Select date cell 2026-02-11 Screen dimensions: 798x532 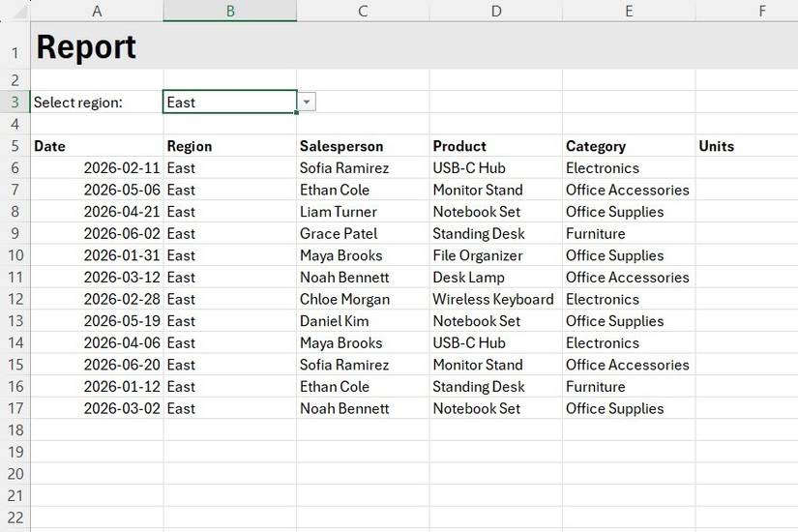[x=97, y=167]
